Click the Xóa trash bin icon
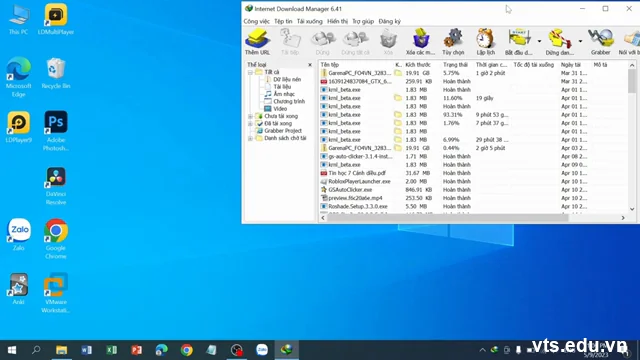Screen dimensions: 640x360 388,42
